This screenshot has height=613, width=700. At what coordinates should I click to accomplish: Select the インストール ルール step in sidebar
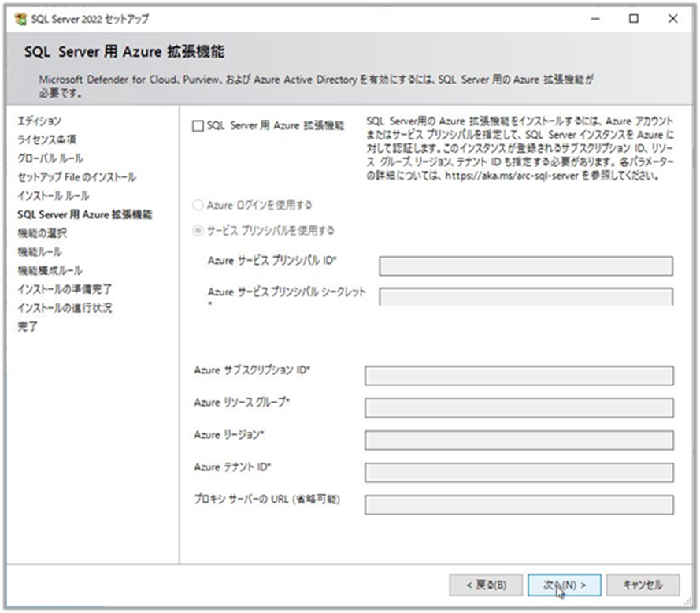coord(54,195)
